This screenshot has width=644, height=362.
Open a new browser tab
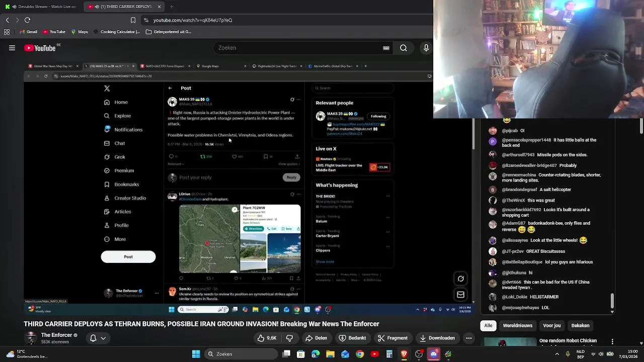point(172,7)
